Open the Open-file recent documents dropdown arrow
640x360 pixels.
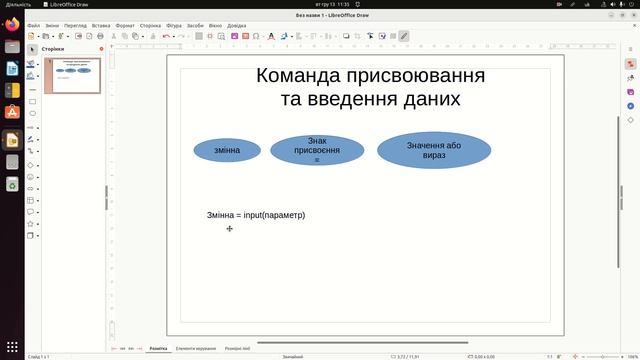click(53, 36)
